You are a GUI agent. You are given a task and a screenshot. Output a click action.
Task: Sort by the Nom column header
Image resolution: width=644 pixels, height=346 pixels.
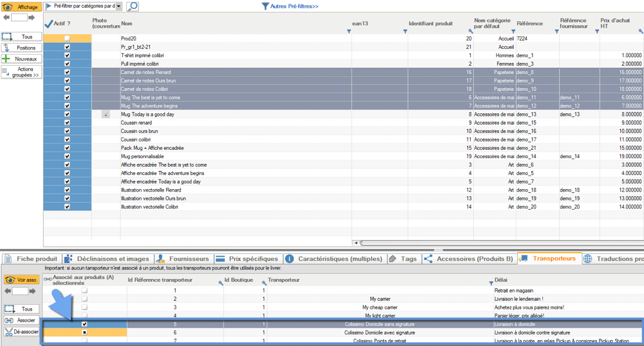tap(126, 23)
